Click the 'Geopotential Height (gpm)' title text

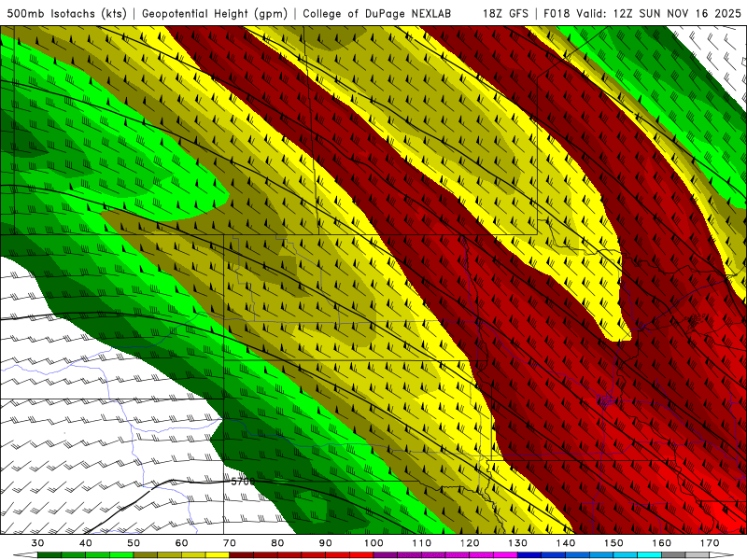click(215, 13)
